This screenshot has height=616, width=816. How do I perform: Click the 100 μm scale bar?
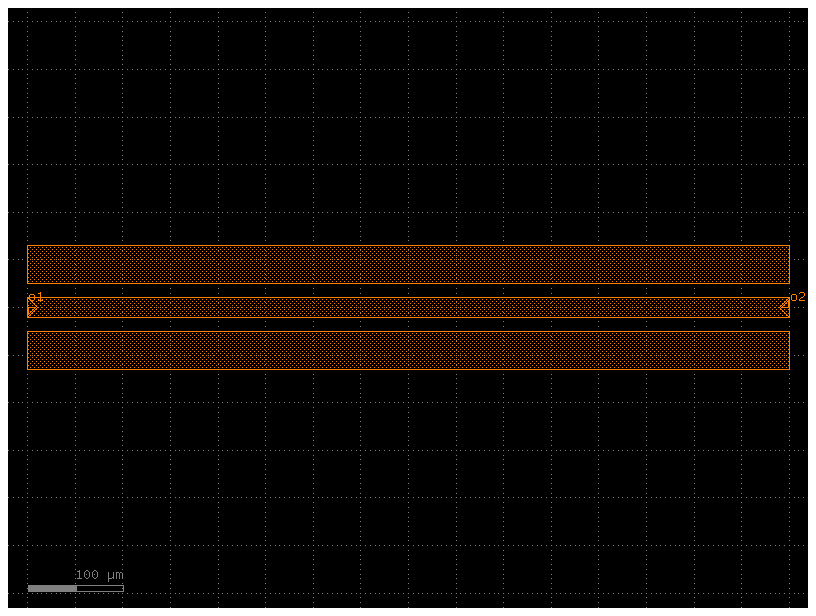pos(75,588)
